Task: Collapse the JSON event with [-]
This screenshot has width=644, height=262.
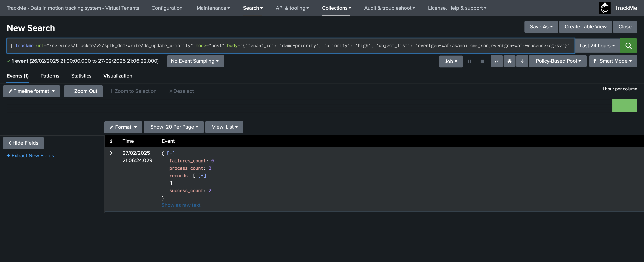Action: [171, 153]
